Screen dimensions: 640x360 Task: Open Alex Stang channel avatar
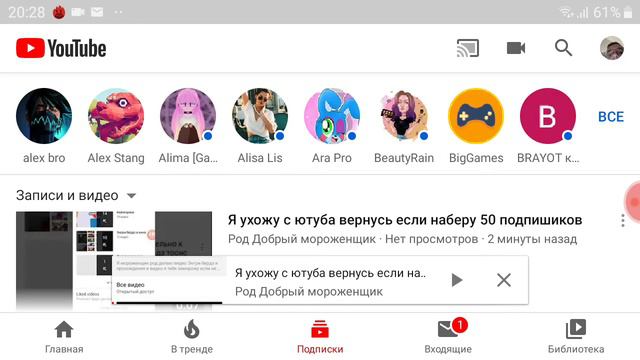click(116, 116)
